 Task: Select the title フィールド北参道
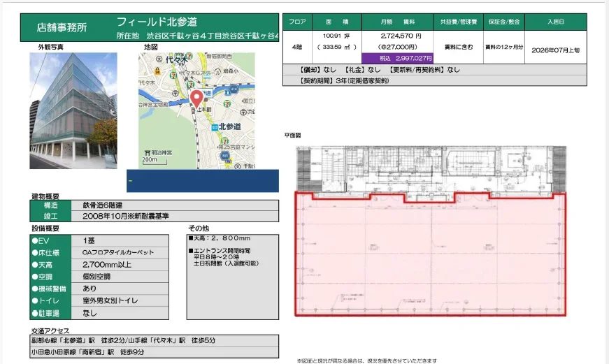click(x=157, y=22)
